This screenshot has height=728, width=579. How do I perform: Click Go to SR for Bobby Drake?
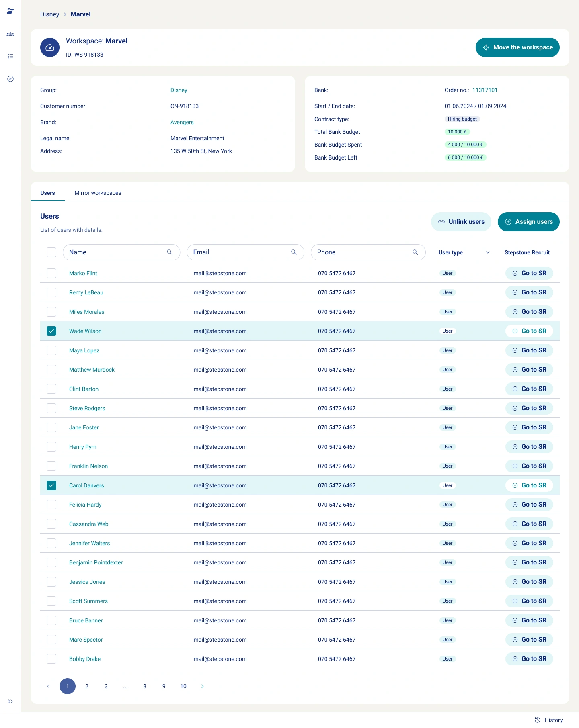tap(529, 659)
